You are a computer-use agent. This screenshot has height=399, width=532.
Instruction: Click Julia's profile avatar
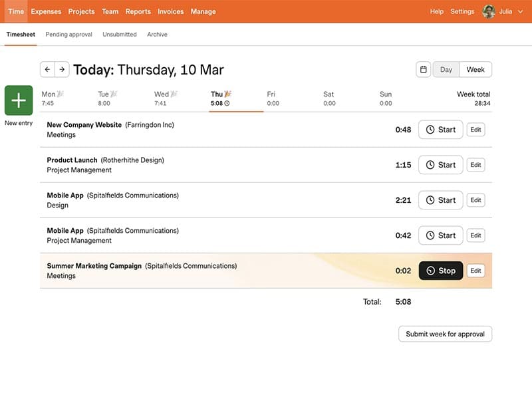[x=489, y=11]
